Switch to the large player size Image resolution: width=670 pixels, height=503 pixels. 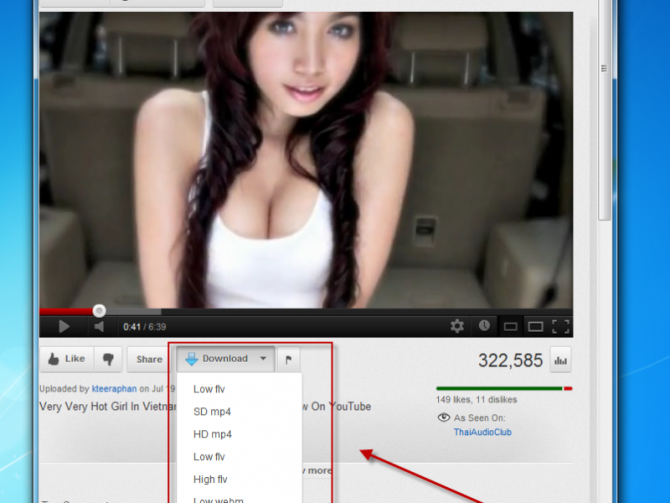[535, 326]
